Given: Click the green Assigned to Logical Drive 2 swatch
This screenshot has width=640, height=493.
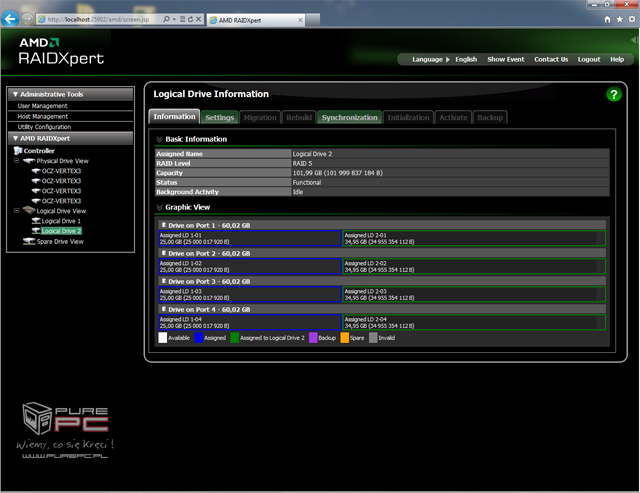Looking at the screenshot, I should 235,338.
